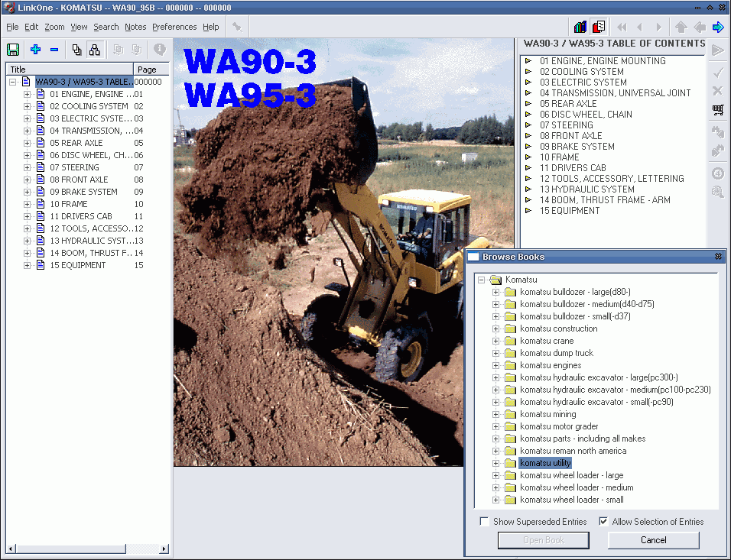Click the Title column header
Screen dimensions: 731x560
[70, 69]
